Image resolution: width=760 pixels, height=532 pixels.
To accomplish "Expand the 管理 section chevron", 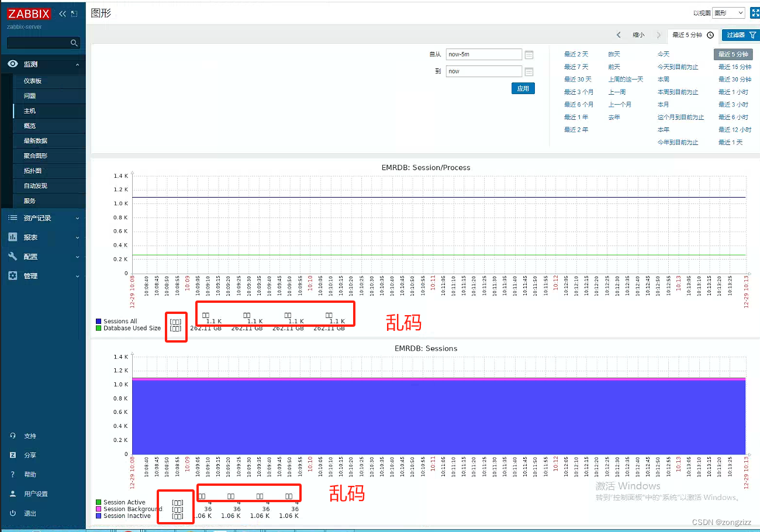I will [x=78, y=276].
